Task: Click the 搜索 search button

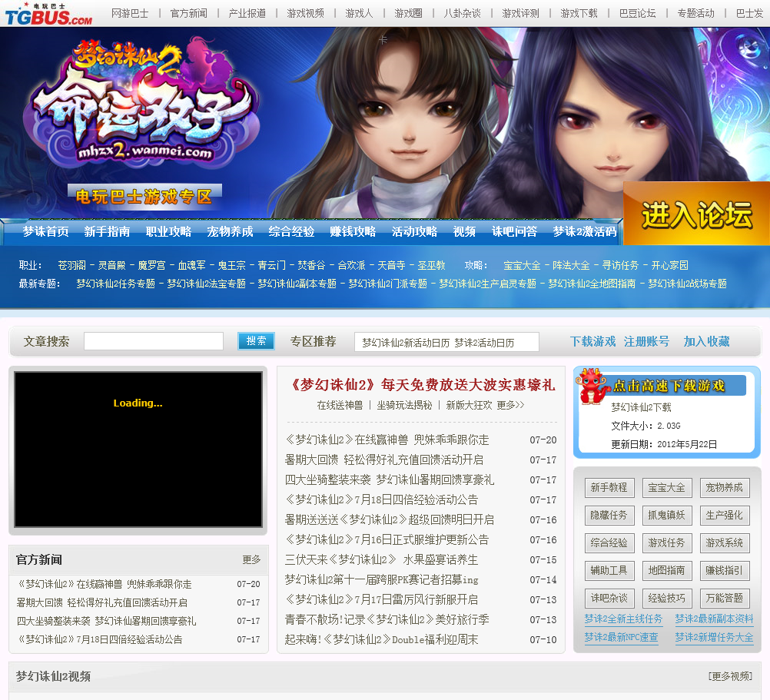Action: tap(256, 340)
